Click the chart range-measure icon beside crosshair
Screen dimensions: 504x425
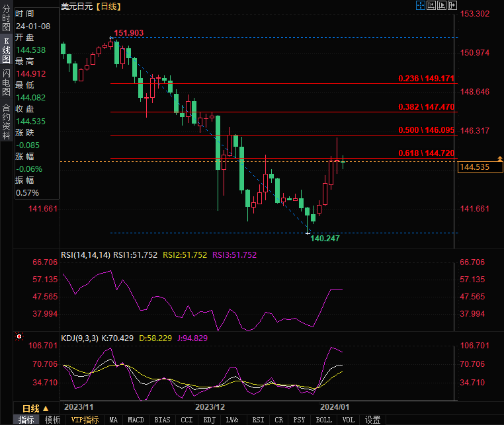pos(431,5)
